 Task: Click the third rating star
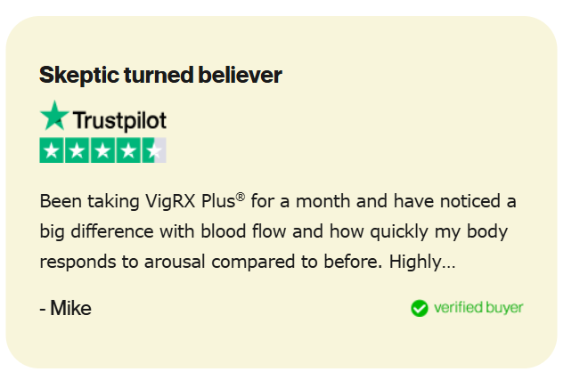[103, 150]
